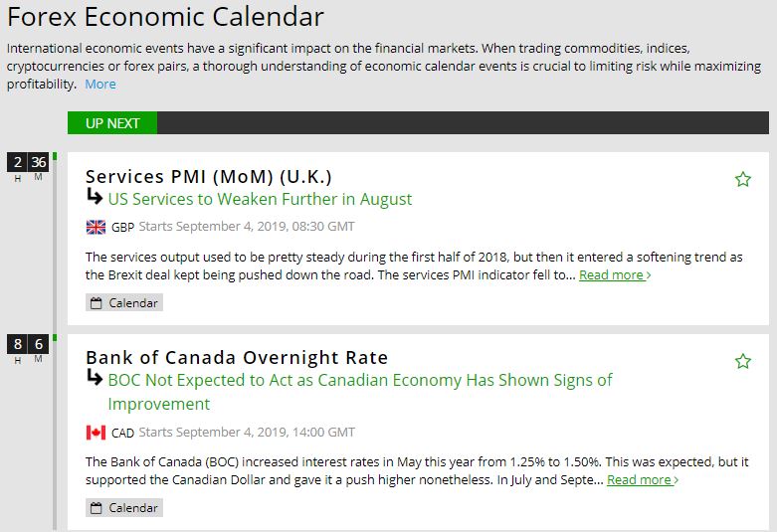Click the CAD currency label
Image resolution: width=777 pixels, height=532 pixels.
[122, 433]
